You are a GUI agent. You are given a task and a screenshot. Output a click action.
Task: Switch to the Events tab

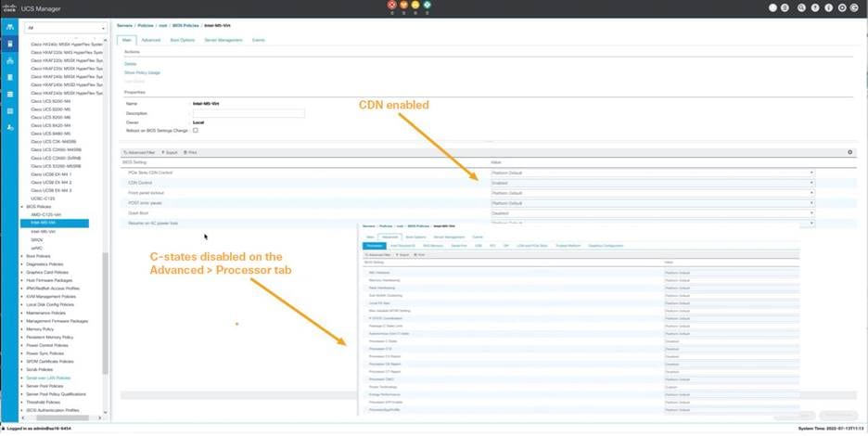click(x=259, y=40)
